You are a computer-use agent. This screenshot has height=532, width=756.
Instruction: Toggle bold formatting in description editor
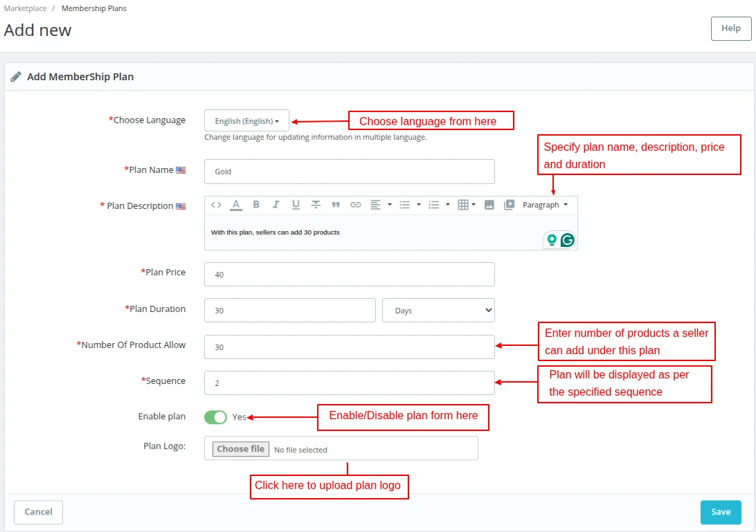click(256, 205)
